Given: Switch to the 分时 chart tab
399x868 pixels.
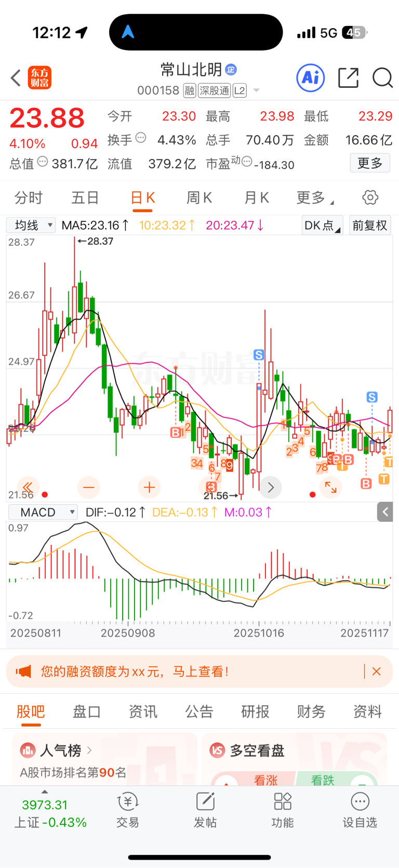Looking at the screenshot, I should point(29,198).
